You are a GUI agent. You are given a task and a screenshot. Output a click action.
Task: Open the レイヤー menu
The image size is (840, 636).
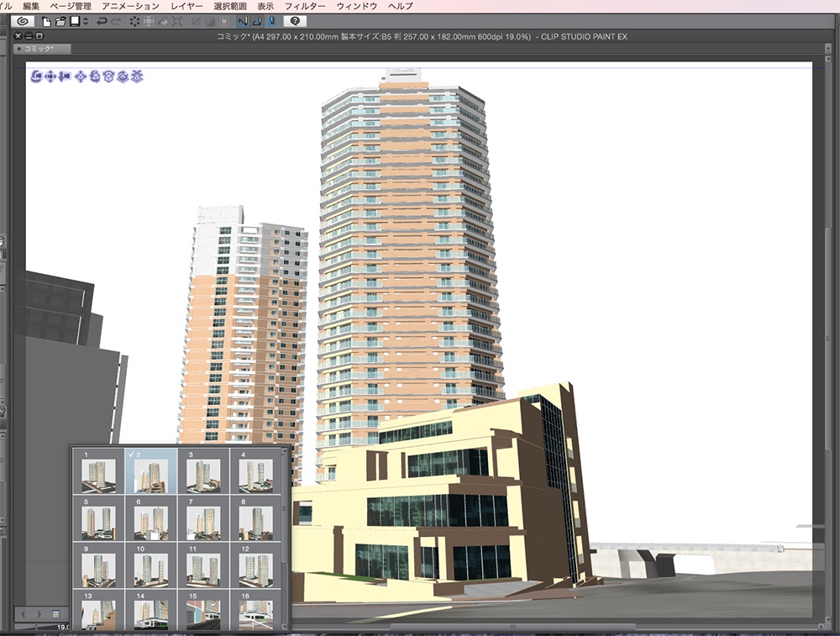[186, 6]
